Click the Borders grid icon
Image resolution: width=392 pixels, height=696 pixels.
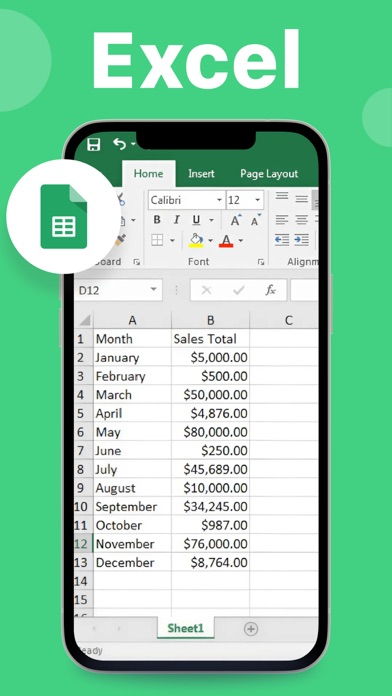pos(157,240)
